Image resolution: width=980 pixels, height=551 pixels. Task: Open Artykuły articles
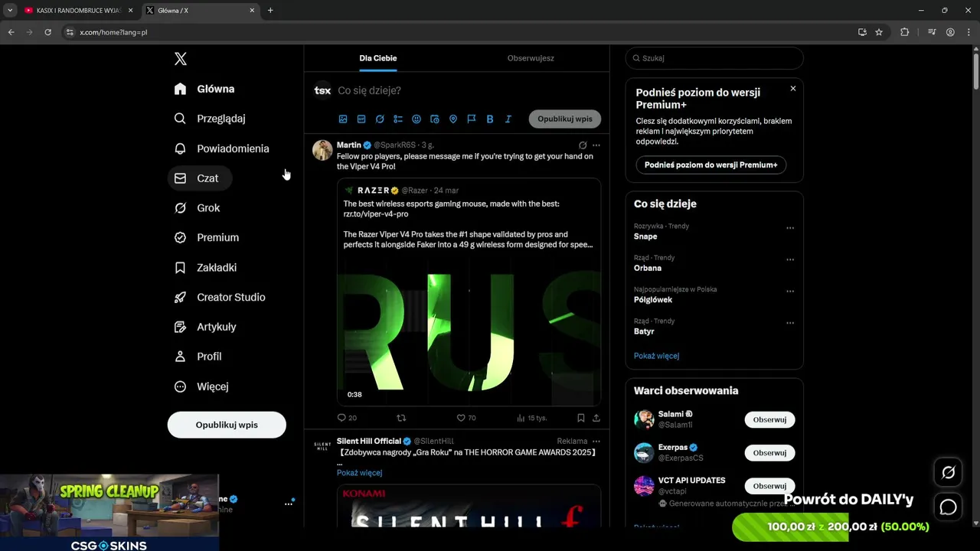pyautogui.click(x=205, y=327)
